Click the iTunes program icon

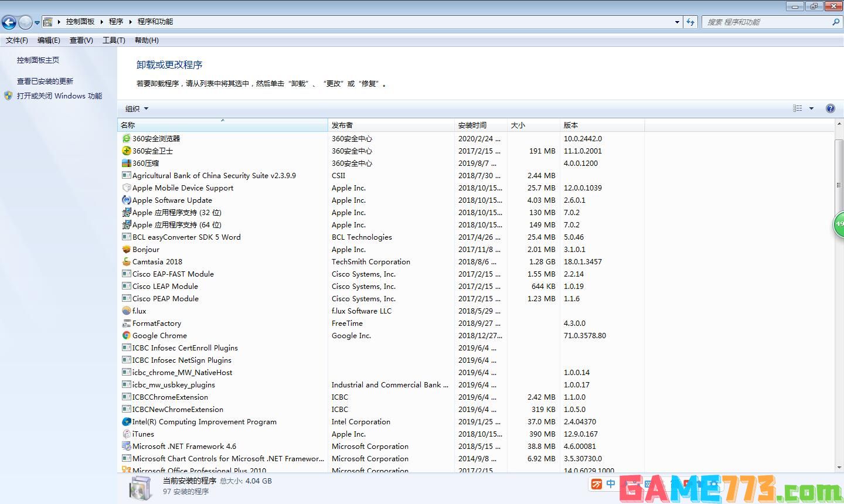(x=126, y=434)
